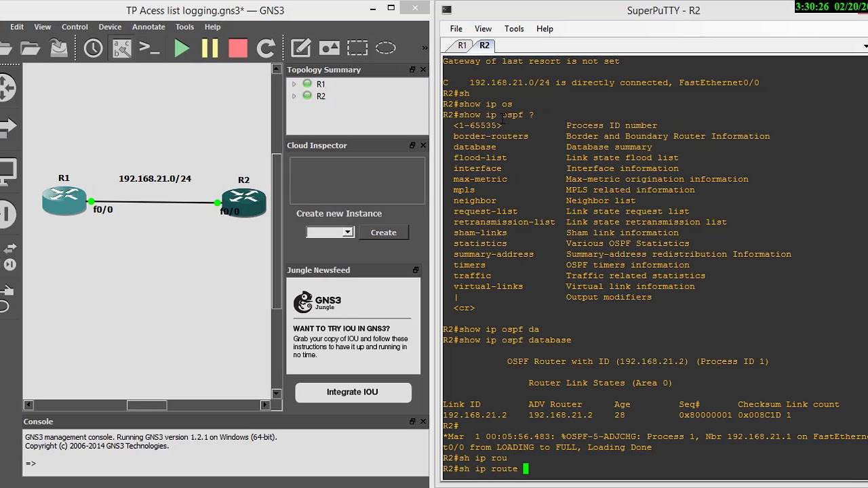Select the R1 router on canvas
Screen dimensions: 868x488
(x=64, y=201)
